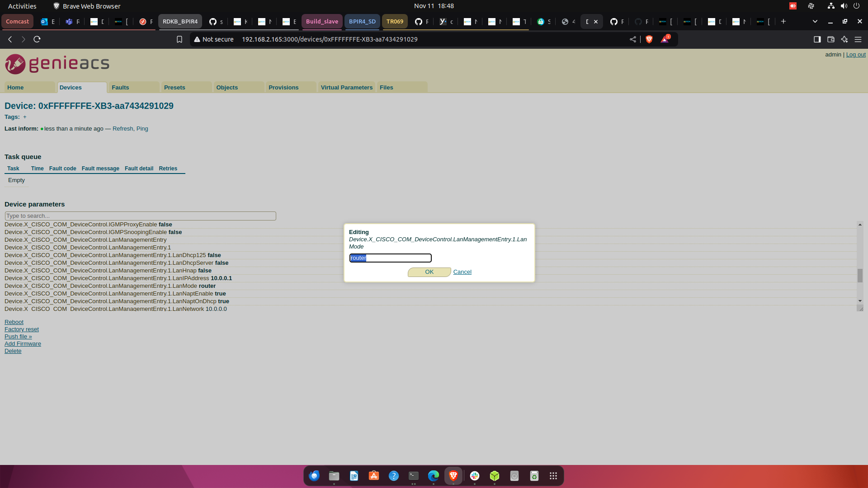The image size is (868, 488).
Task: Click the device parameters search box
Action: [x=140, y=216]
